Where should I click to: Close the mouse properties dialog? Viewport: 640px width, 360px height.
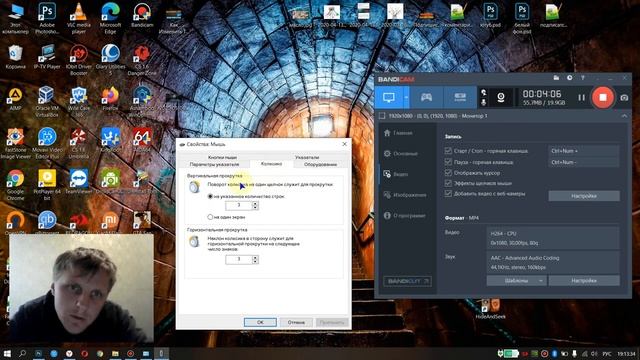pos(344,144)
